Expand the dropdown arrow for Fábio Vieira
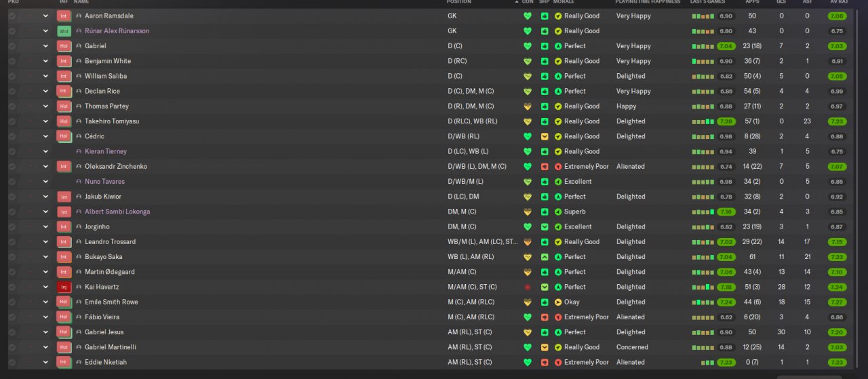 click(x=45, y=317)
